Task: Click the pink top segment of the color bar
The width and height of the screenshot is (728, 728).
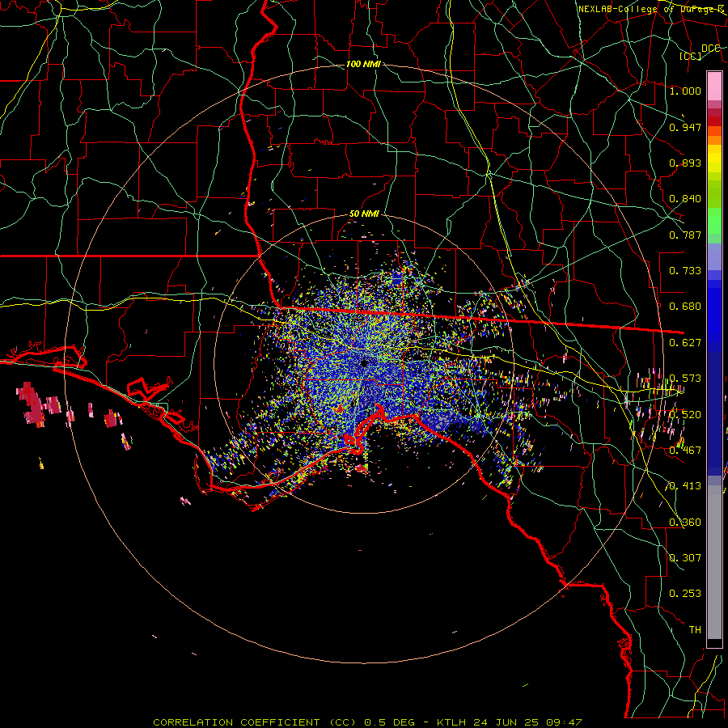Action: (714, 87)
